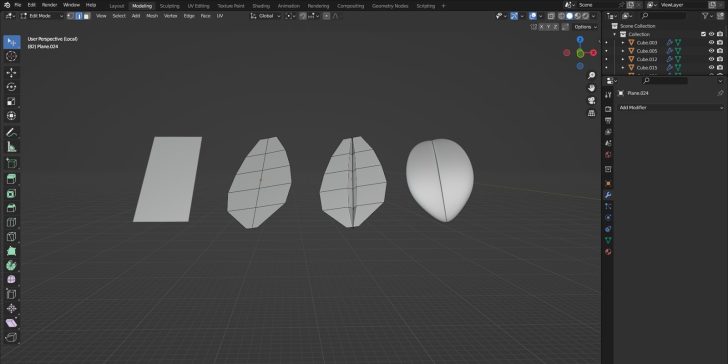This screenshot has height=364, width=728.
Task: Toggle the Collection exclude checkbox
Action: 703,34
